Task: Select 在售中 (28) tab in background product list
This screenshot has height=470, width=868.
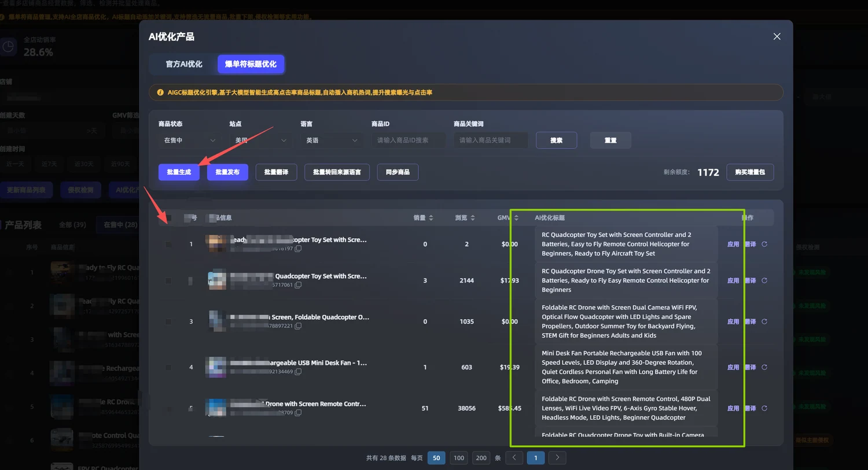Action: 120,224
